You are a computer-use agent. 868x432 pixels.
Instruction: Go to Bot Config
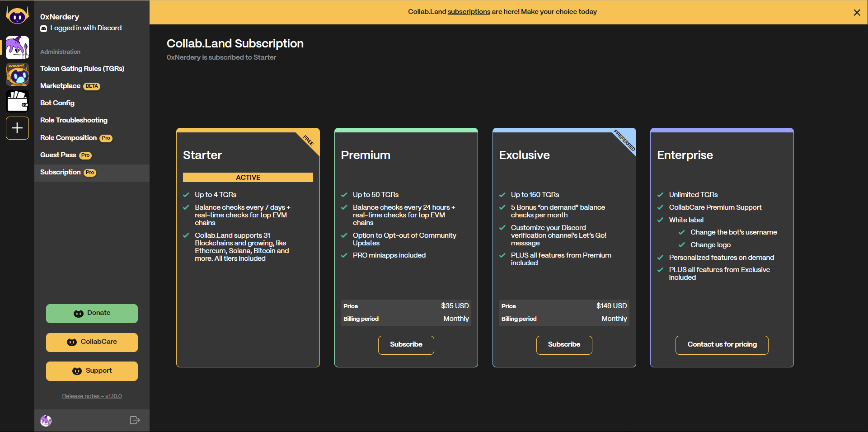click(57, 103)
